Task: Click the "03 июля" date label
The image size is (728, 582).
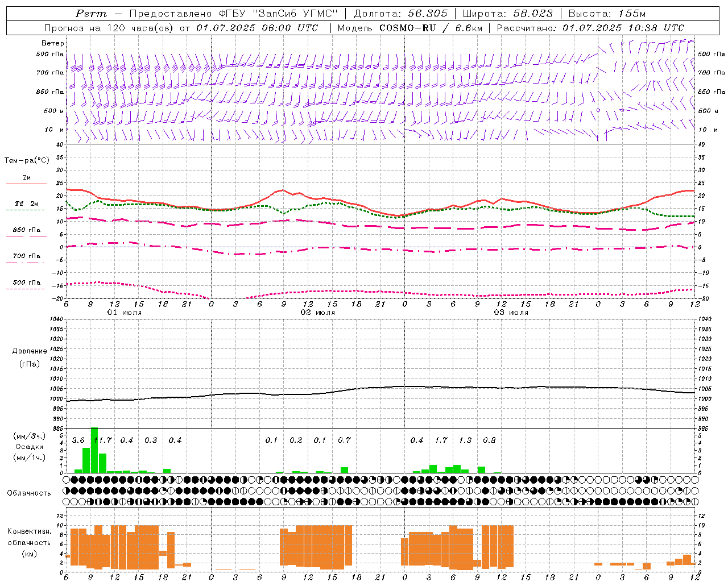Action: pos(511,313)
